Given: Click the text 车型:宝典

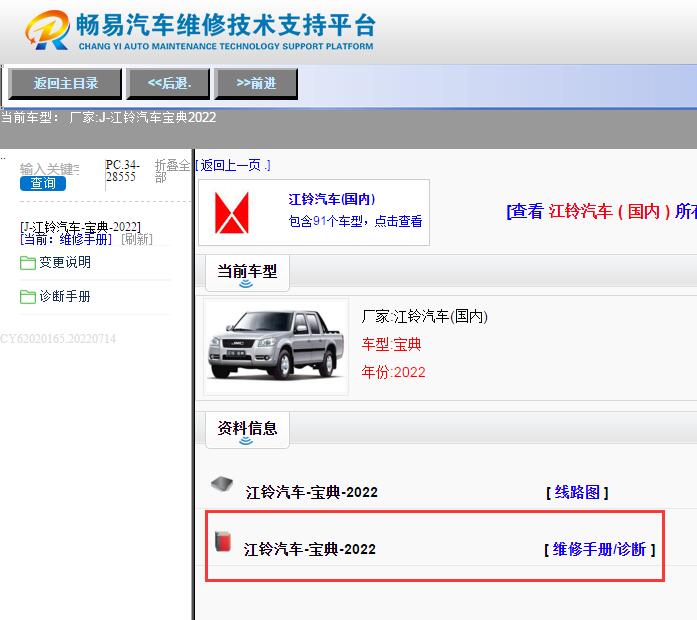Looking at the screenshot, I should [391, 344].
